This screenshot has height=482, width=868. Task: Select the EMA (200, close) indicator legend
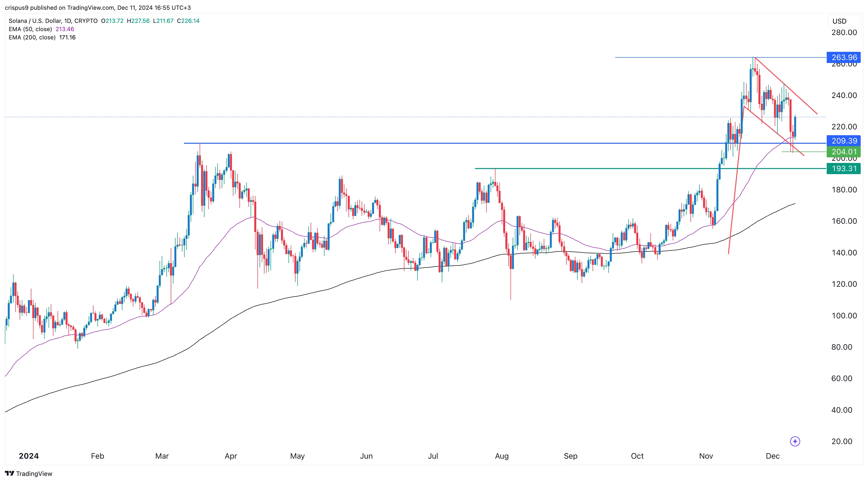(x=32, y=37)
